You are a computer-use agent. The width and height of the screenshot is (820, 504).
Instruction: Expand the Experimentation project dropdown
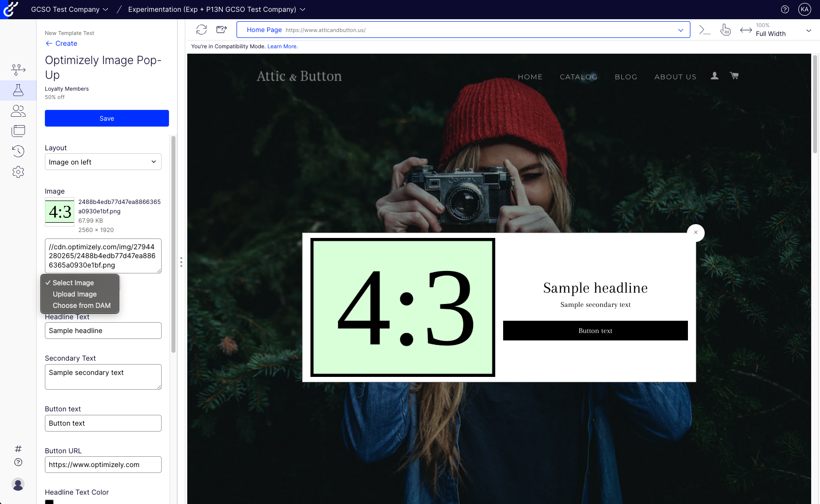[x=217, y=9]
